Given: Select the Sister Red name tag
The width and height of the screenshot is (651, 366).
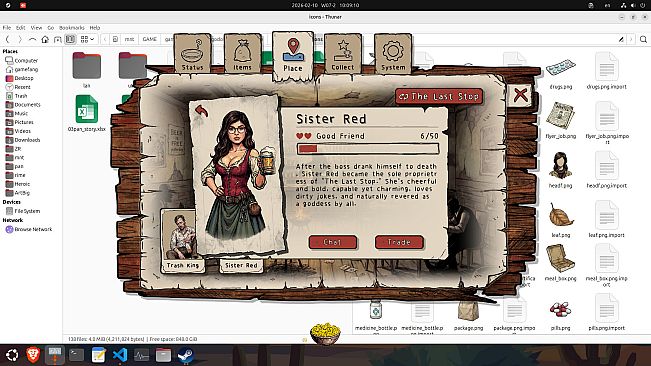Looking at the screenshot, I should coord(241,265).
